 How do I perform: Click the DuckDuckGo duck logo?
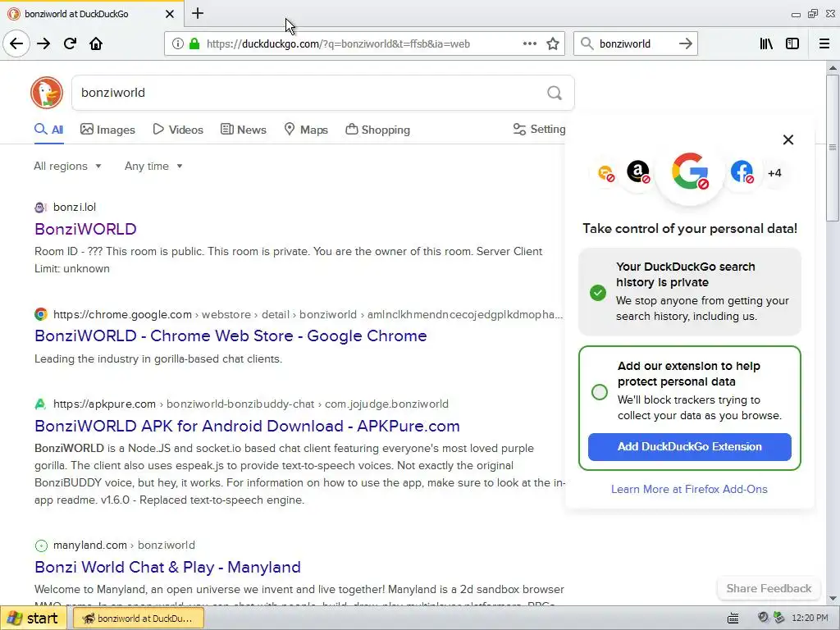click(x=47, y=93)
